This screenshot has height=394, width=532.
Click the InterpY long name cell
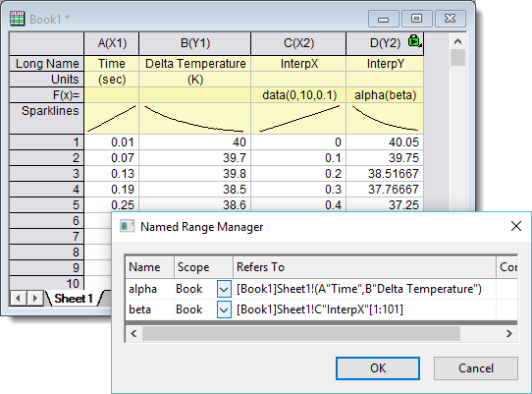385,64
